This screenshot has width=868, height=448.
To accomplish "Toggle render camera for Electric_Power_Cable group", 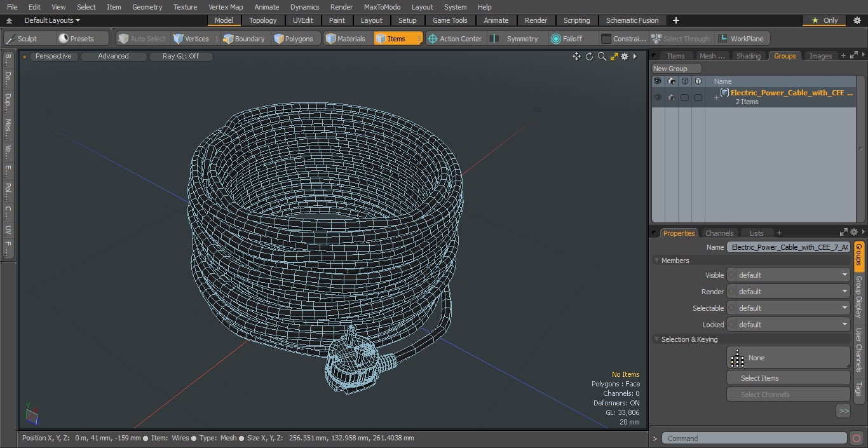I will tap(671, 97).
